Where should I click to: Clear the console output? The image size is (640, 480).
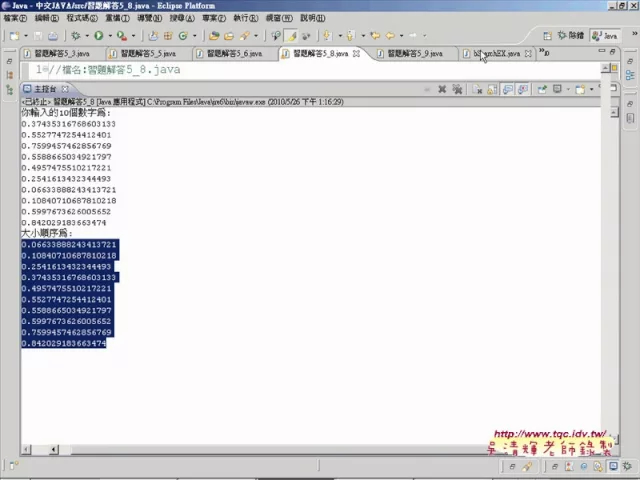[477, 89]
